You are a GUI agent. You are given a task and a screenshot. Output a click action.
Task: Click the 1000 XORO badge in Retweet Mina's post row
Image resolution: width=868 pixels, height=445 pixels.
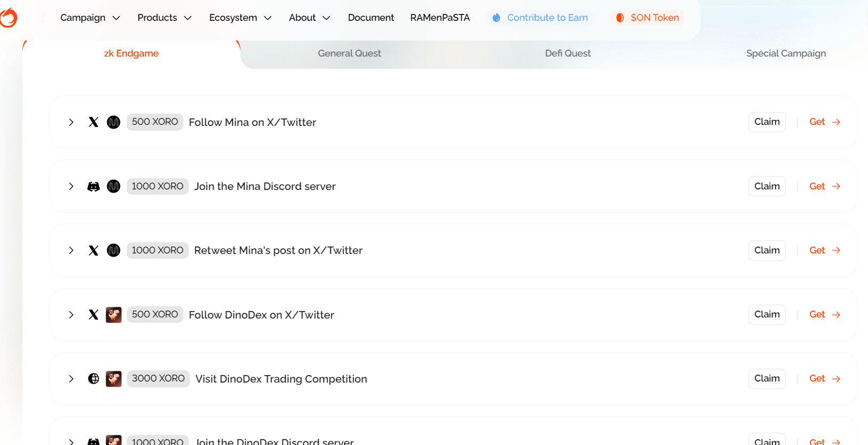(x=157, y=250)
